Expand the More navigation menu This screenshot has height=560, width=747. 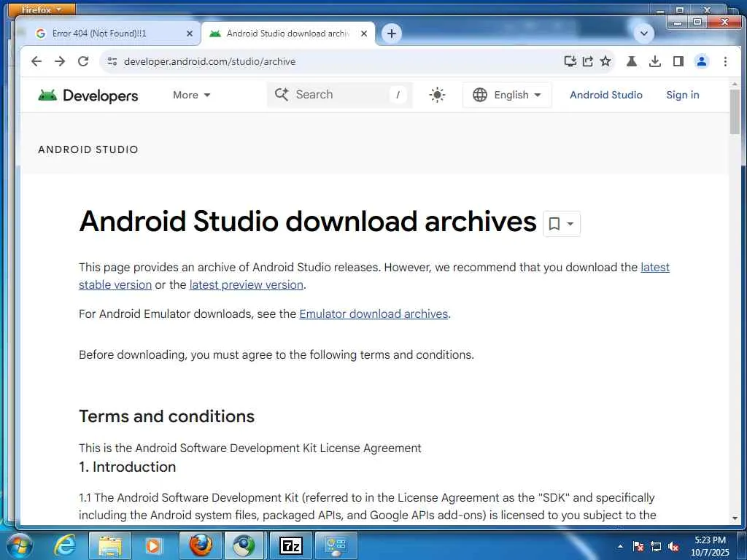(192, 95)
